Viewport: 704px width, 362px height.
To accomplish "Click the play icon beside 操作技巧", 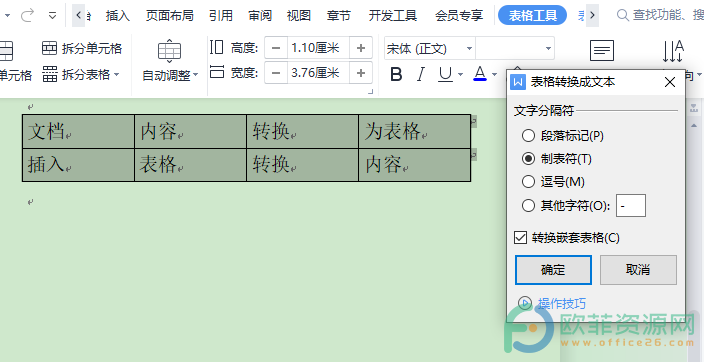I will point(525,303).
